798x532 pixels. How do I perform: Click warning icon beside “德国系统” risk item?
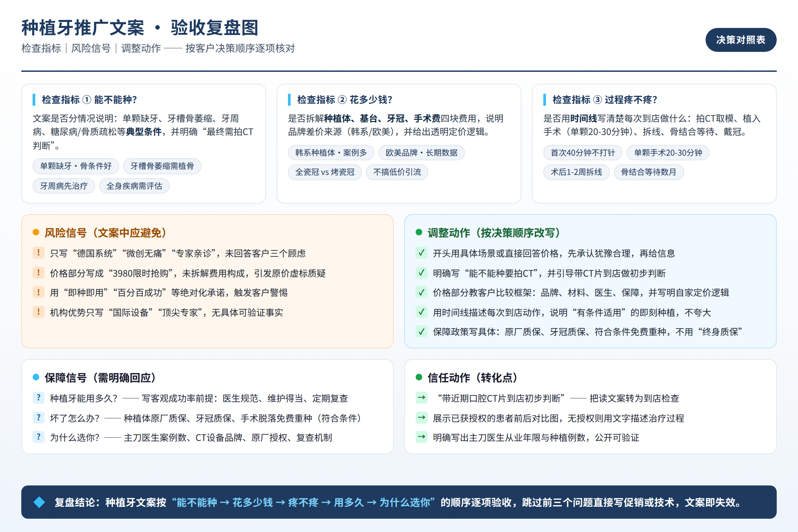pyautogui.click(x=39, y=253)
